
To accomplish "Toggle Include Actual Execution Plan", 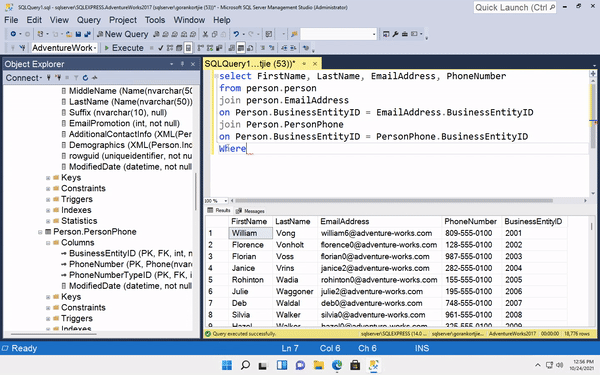I will pos(201,48).
